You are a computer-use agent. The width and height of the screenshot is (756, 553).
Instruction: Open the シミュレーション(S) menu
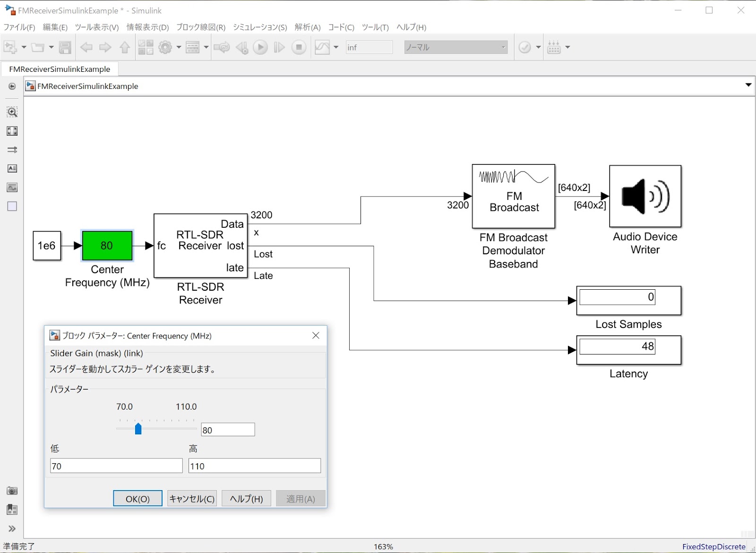[259, 27]
